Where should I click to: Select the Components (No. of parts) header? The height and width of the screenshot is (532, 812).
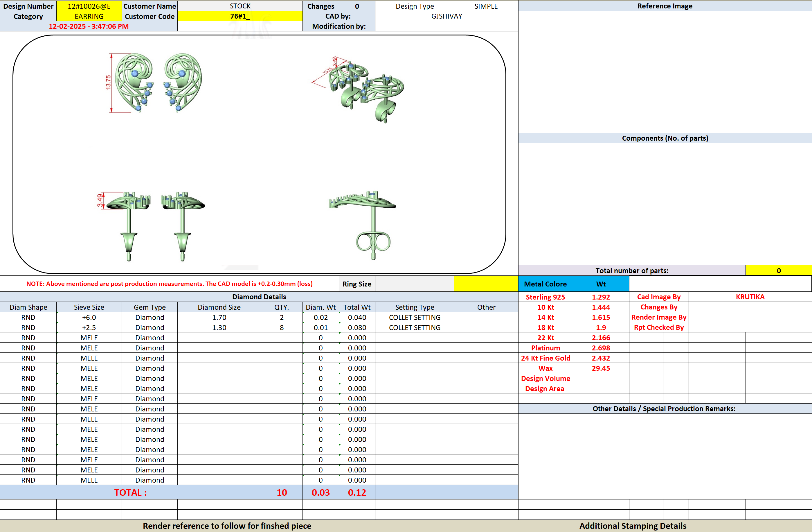point(665,138)
